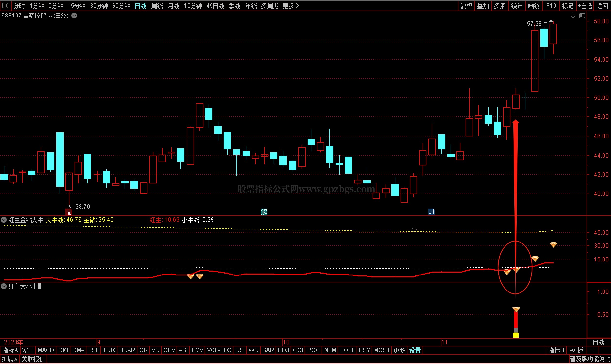Image resolution: width=611 pixels, height=364 pixels.
Task: Select VR indicator
Action: click(155, 350)
